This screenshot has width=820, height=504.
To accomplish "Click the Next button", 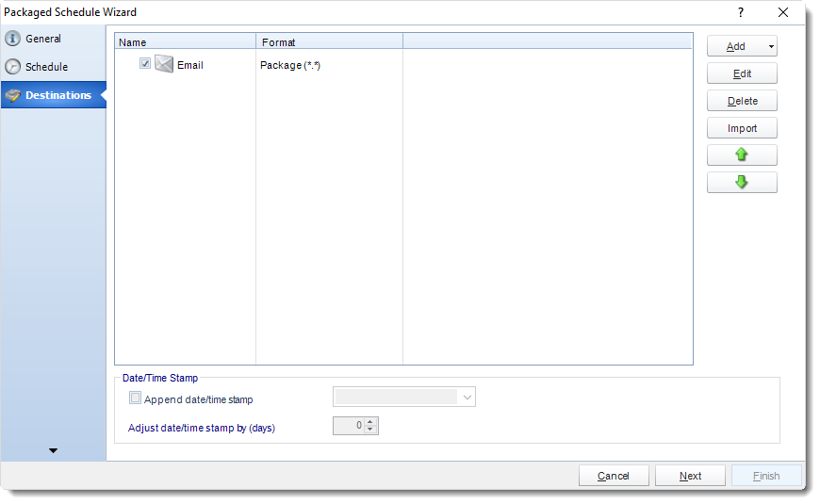I will pos(690,476).
